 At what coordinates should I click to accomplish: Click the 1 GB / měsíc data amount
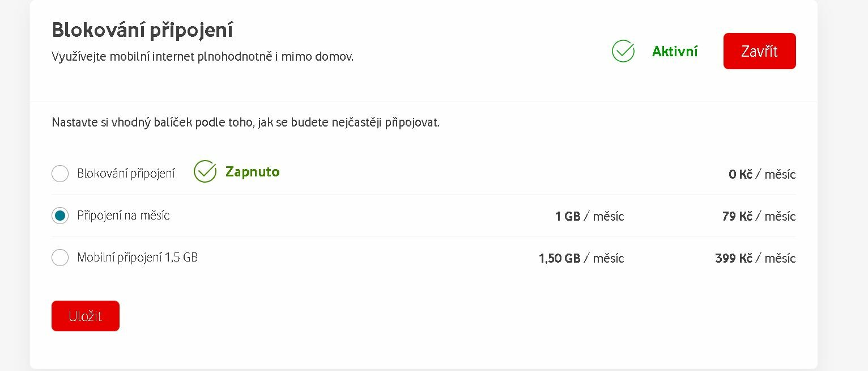click(590, 216)
